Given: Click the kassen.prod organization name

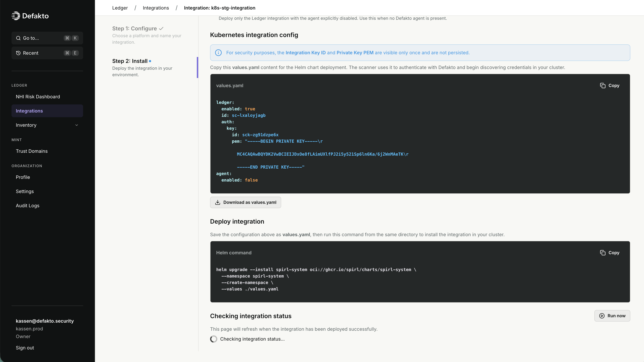Looking at the screenshot, I should pos(29,329).
